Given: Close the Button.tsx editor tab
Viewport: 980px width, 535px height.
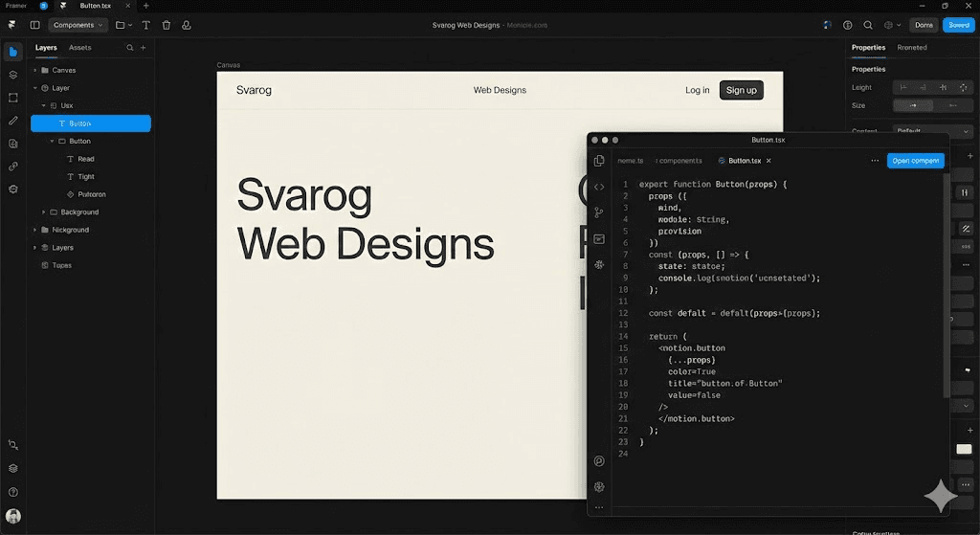Looking at the screenshot, I should (768, 161).
